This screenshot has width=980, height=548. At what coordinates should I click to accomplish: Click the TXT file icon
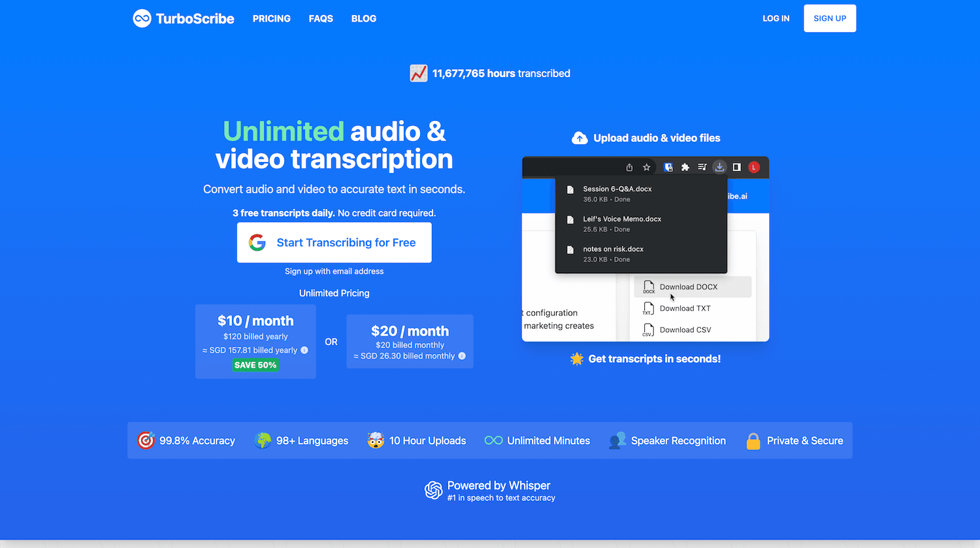coord(647,308)
